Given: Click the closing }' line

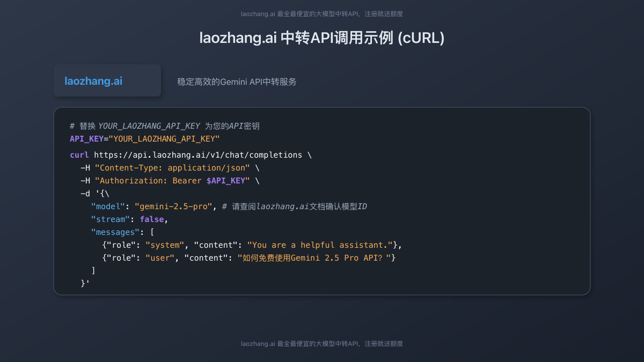Looking at the screenshot, I should (85, 284).
